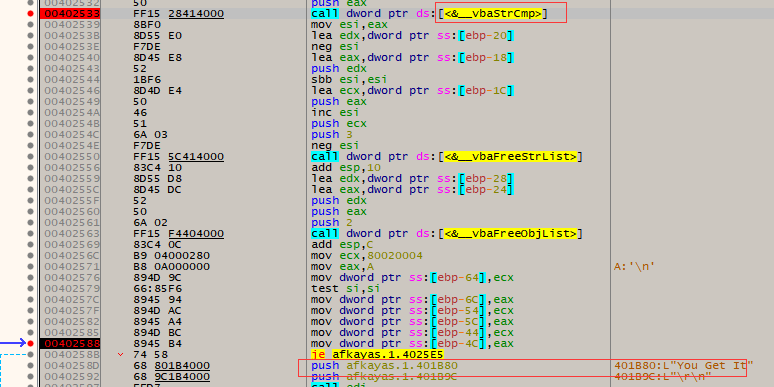Click the comment 401B9C:L"\r\n"
This screenshot has width=774, height=387.
click(x=663, y=377)
